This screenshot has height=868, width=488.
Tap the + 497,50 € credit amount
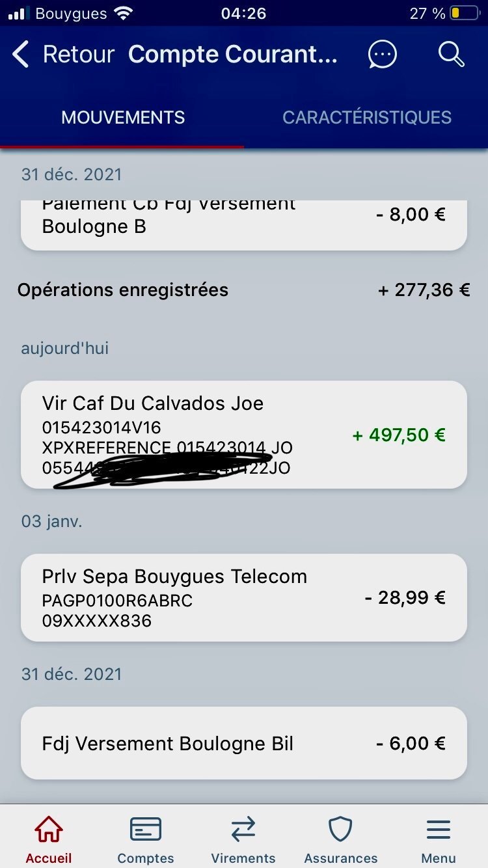point(399,435)
